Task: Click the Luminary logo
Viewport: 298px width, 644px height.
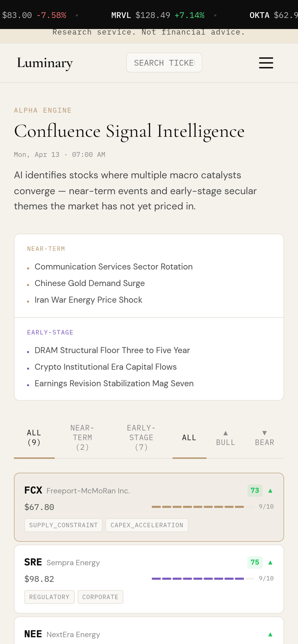Action: pyautogui.click(x=45, y=63)
